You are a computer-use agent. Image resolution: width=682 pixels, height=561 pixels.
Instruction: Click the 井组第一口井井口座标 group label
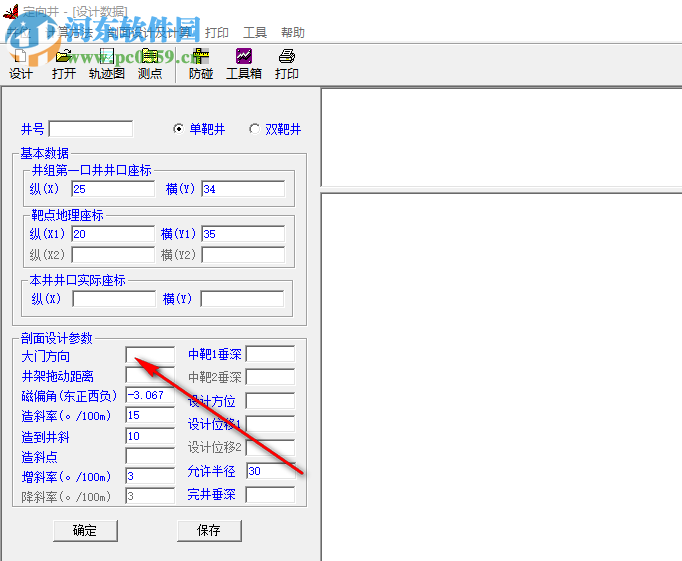91,170
